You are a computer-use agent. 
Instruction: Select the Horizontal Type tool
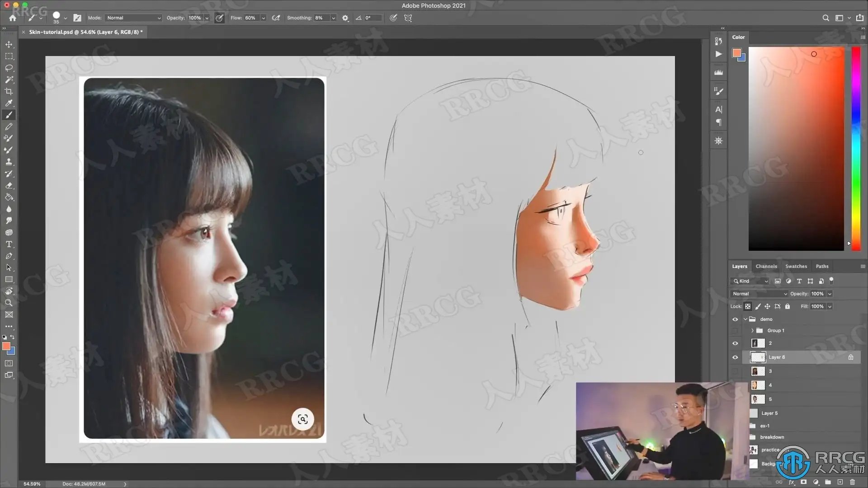pos(9,244)
